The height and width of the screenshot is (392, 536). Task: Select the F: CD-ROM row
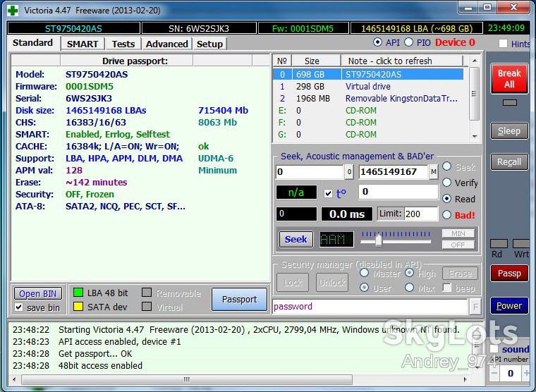click(368, 123)
